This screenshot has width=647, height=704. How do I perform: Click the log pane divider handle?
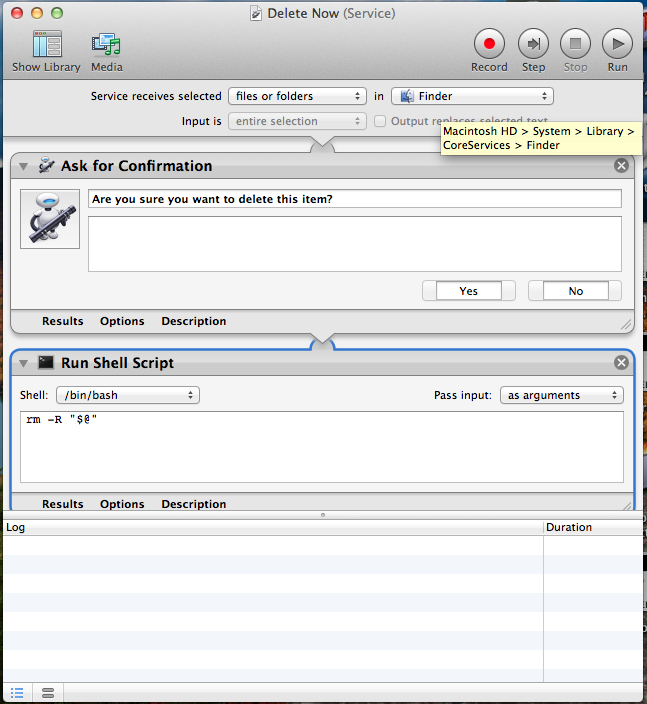323,515
